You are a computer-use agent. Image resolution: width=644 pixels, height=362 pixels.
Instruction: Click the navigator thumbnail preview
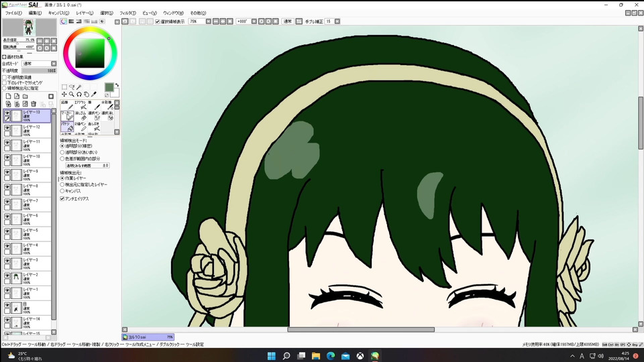(x=29, y=27)
